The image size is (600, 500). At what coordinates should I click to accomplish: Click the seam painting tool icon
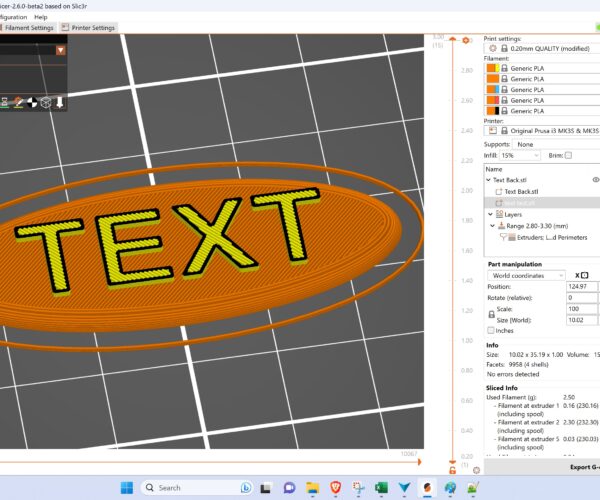coord(33,102)
